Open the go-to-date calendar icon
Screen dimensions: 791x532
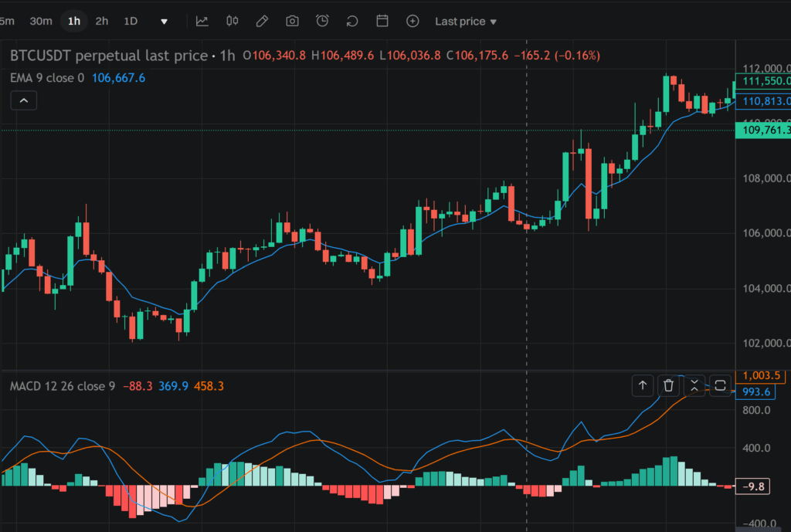382,21
